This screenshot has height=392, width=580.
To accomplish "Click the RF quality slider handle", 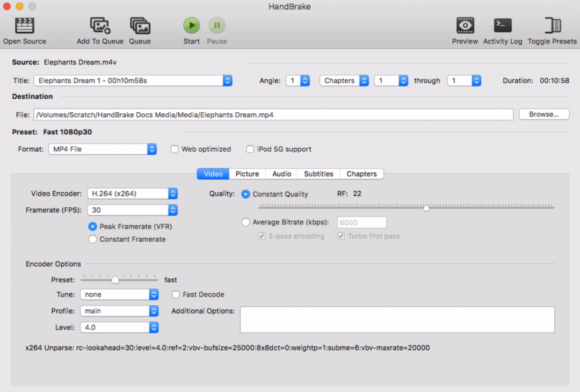I will point(426,208).
